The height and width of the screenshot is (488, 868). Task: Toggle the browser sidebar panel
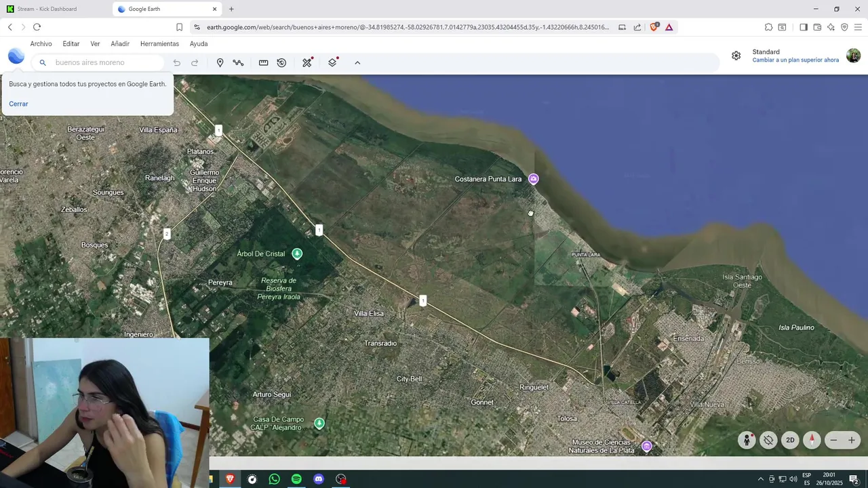(804, 27)
